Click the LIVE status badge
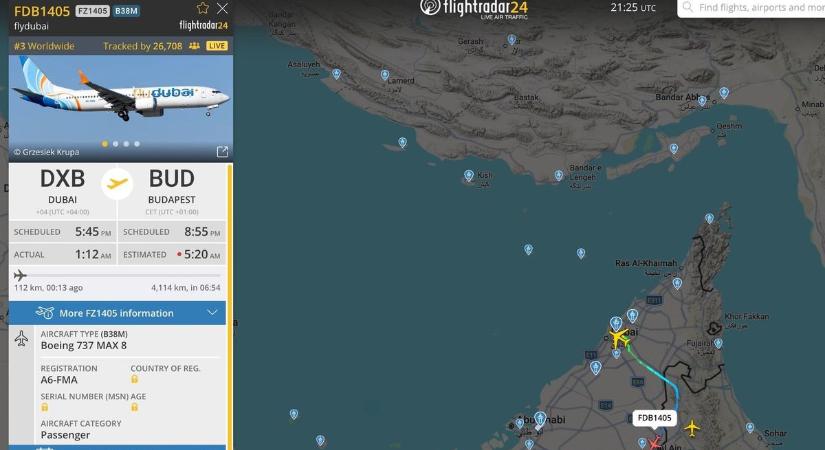The width and height of the screenshot is (825, 450). [217, 46]
